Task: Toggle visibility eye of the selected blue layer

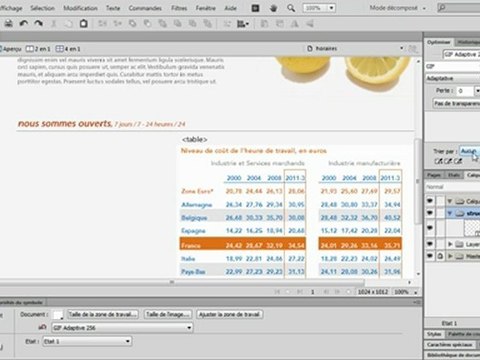Action: (x=430, y=213)
